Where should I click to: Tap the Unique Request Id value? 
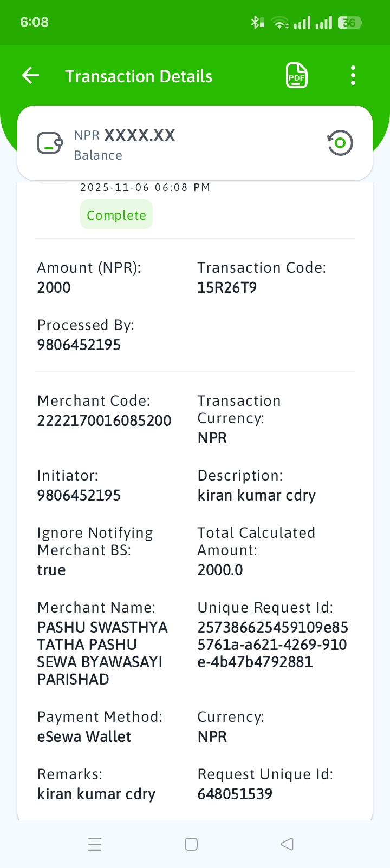272,645
